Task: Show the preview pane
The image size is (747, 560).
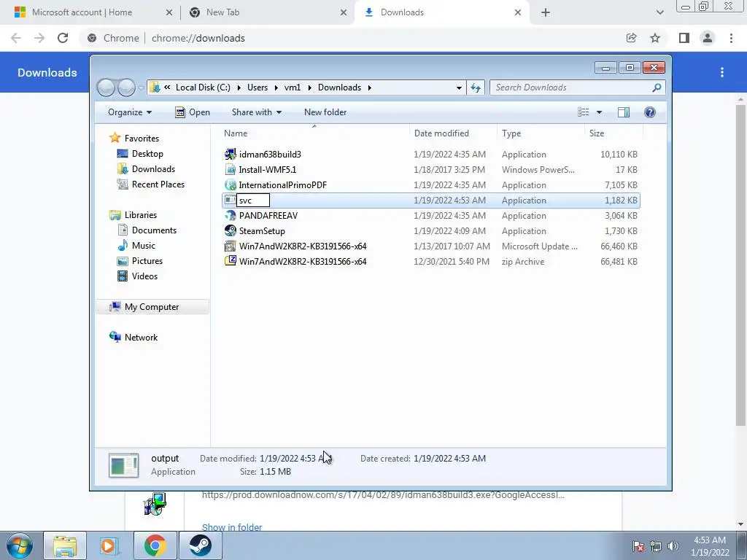Action: coord(624,112)
